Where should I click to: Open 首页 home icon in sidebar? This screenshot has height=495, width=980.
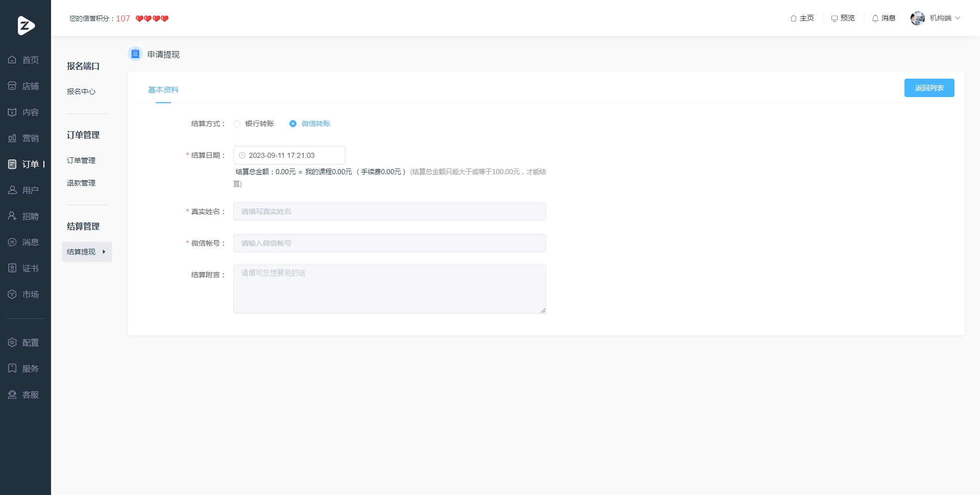[x=12, y=60]
